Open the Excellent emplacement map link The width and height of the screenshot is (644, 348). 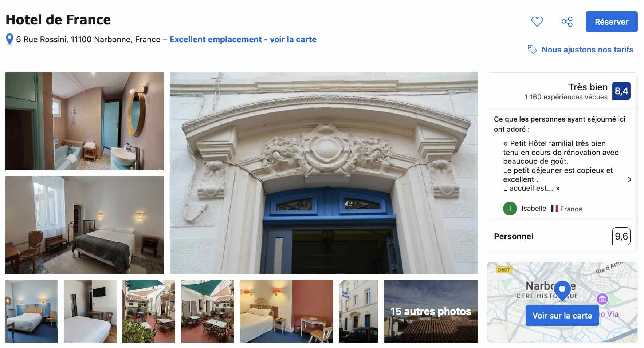[243, 39]
